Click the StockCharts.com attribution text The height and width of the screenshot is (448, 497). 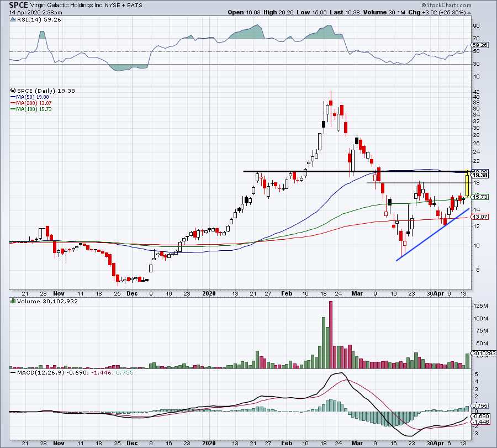click(x=446, y=5)
